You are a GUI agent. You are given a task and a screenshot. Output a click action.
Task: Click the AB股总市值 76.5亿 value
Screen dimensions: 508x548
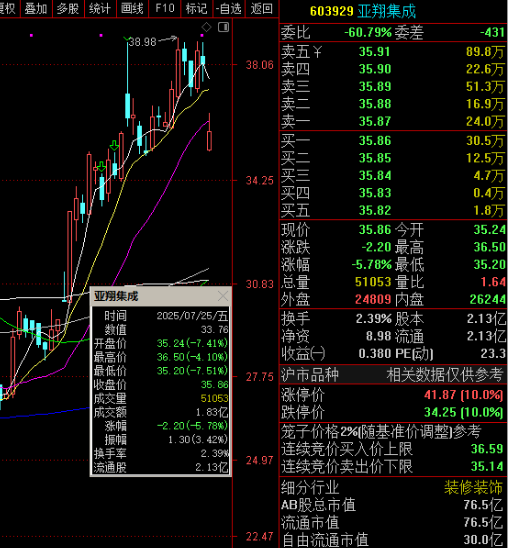tap(483, 505)
